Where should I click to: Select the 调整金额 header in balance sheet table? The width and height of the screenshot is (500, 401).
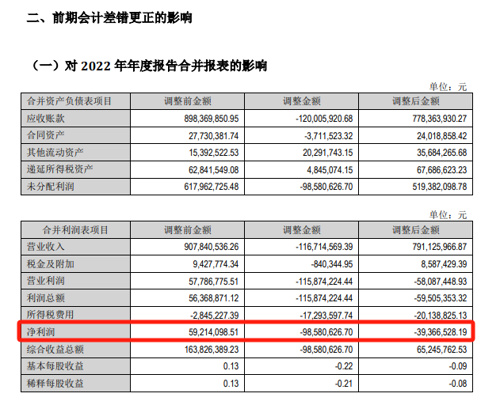click(x=302, y=101)
